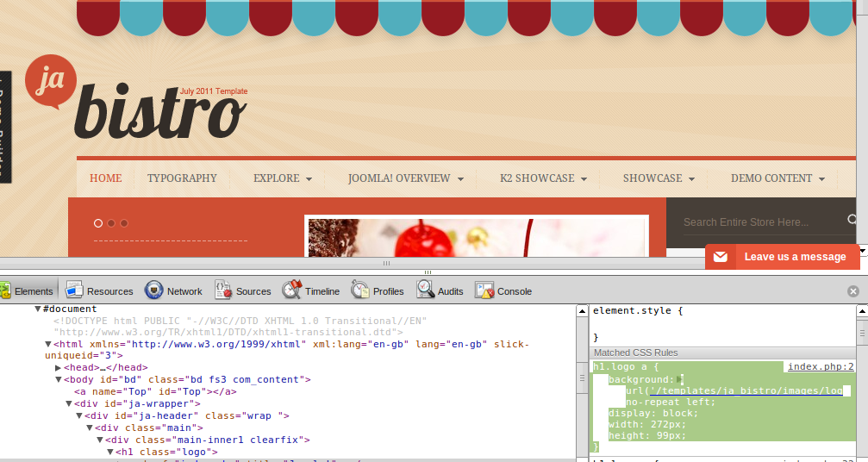
Task: Open the Audits panel
Action: click(440, 291)
